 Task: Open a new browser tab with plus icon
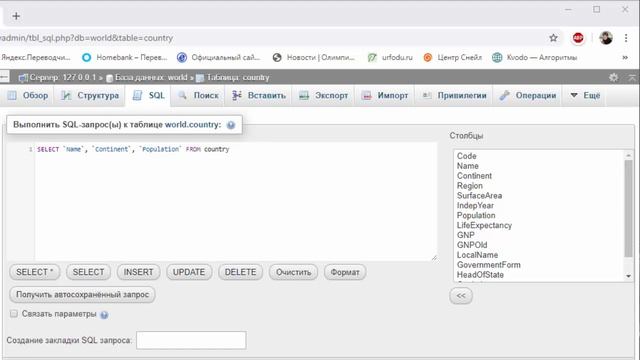coord(16,16)
